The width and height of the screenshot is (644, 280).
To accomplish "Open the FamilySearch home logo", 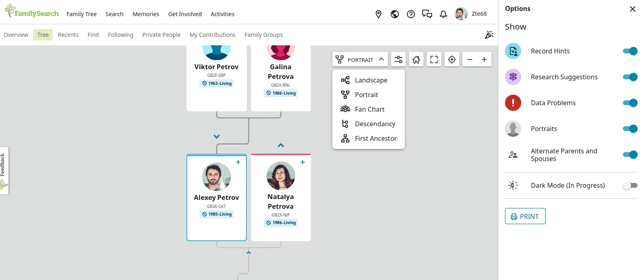I will pos(32,11).
